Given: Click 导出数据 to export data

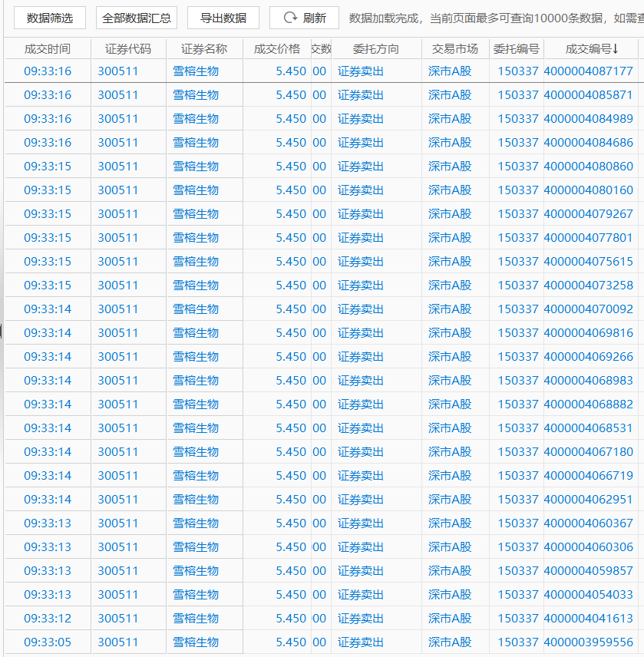Looking at the screenshot, I should [223, 18].
